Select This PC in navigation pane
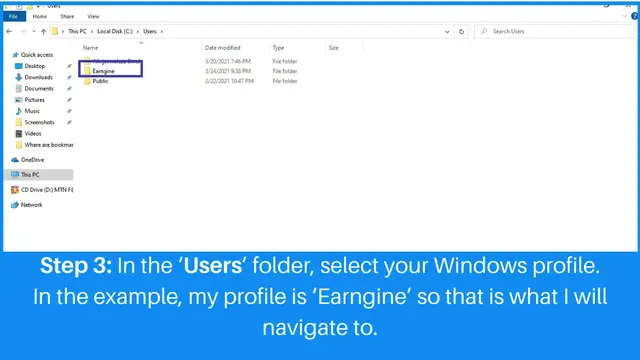 pyautogui.click(x=30, y=174)
